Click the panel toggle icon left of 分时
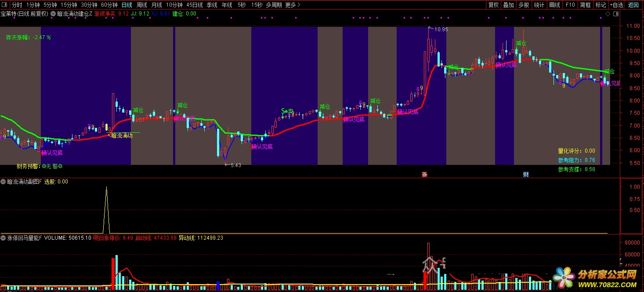Image resolution: width=644 pixels, height=292 pixels. (x=4, y=5)
